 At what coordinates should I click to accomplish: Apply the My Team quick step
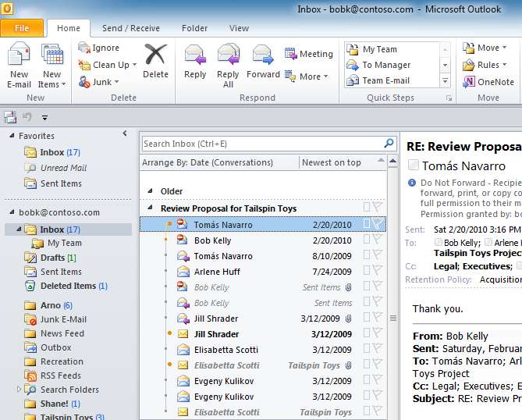(x=392, y=49)
